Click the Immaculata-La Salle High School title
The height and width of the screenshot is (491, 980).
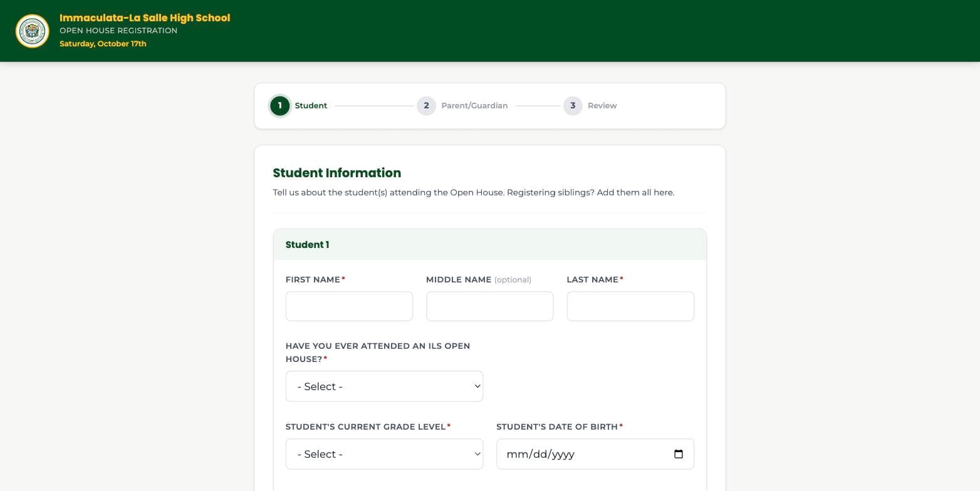145,18
